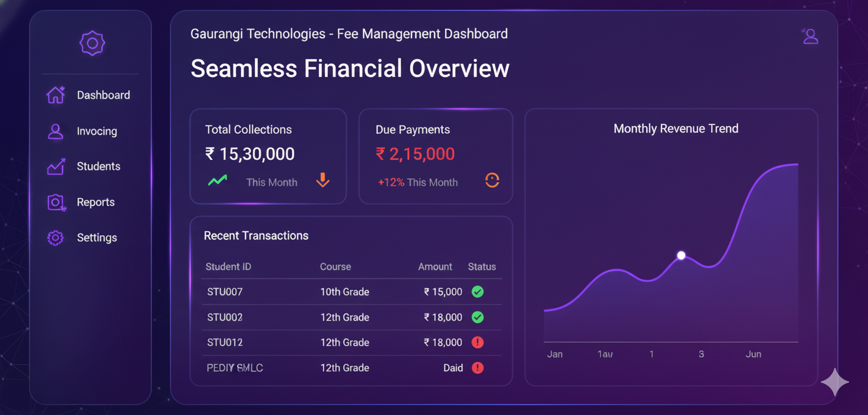Click the orange refresh icon in Due Payments

coord(492,180)
